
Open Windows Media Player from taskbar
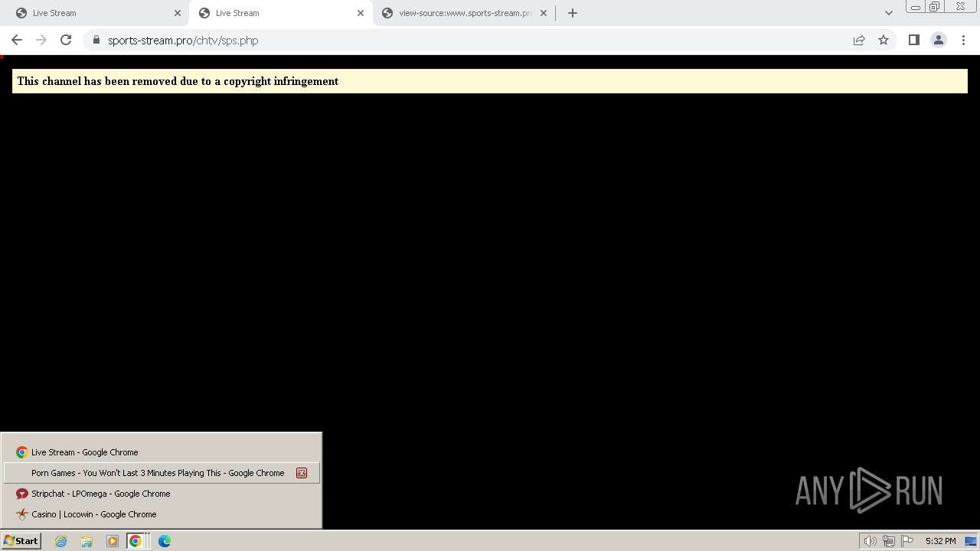113,541
